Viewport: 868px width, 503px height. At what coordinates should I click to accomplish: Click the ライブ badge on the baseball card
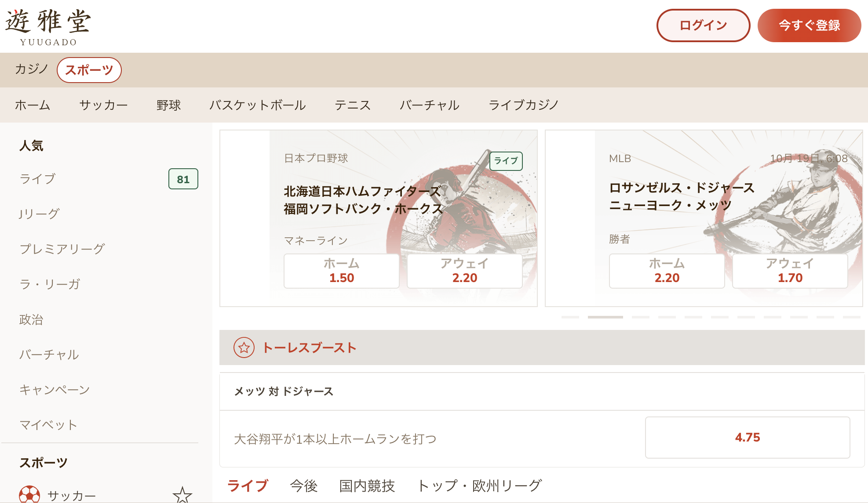click(x=506, y=161)
